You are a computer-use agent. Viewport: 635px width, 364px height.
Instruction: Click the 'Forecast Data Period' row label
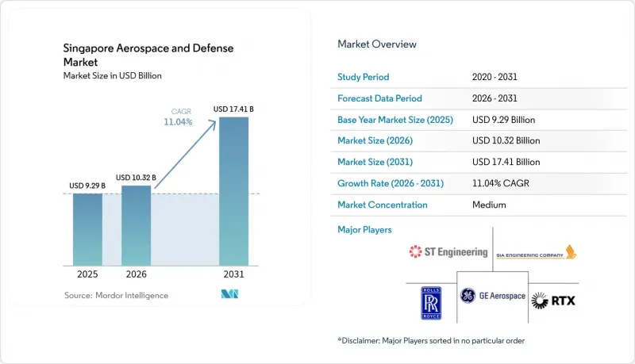(380, 98)
